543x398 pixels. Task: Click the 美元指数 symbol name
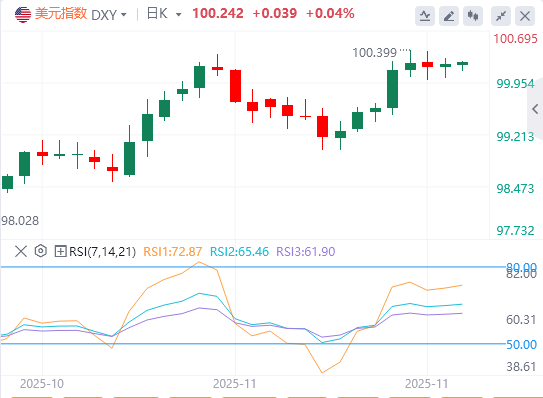pyautogui.click(x=61, y=14)
